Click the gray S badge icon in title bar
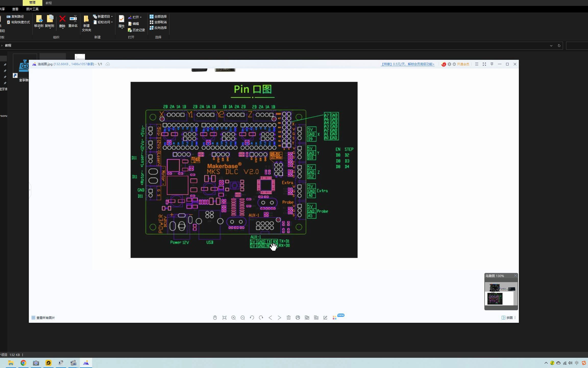Screen dimensions: 588x368 click(449, 64)
